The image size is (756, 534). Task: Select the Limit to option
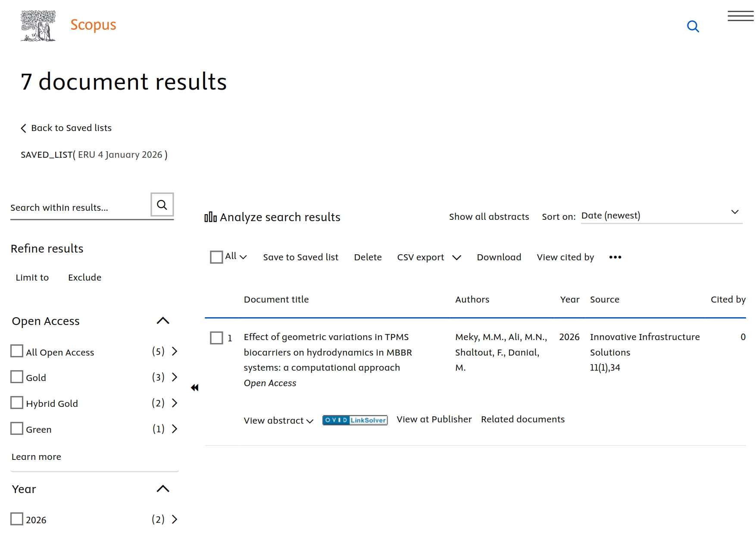[x=32, y=278]
